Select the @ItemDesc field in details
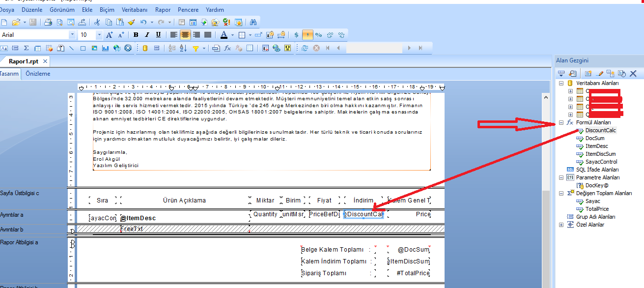The height and width of the screenshot is (288, 644). coord(138,218)
